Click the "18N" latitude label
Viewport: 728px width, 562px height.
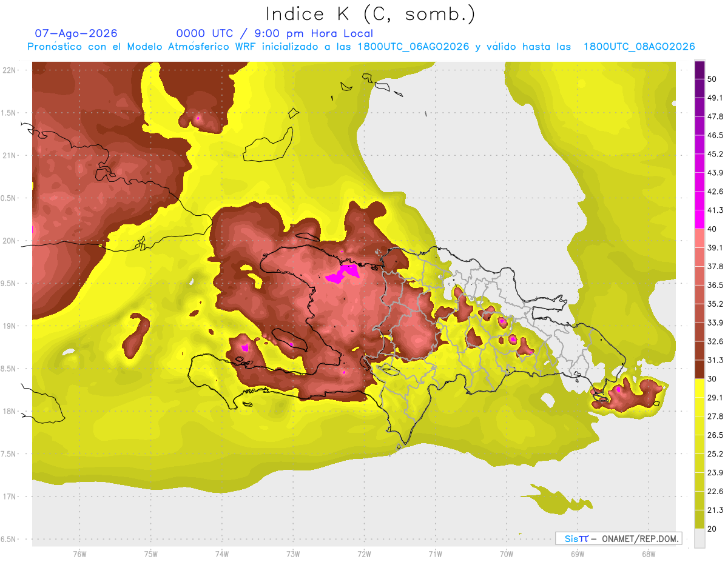(x=9, y=412)
